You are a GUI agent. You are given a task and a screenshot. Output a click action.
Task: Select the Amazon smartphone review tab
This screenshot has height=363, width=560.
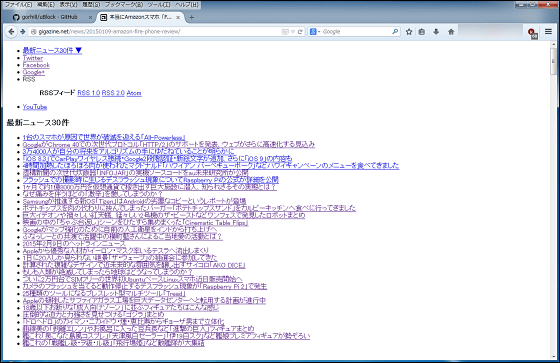click(140, 17)
